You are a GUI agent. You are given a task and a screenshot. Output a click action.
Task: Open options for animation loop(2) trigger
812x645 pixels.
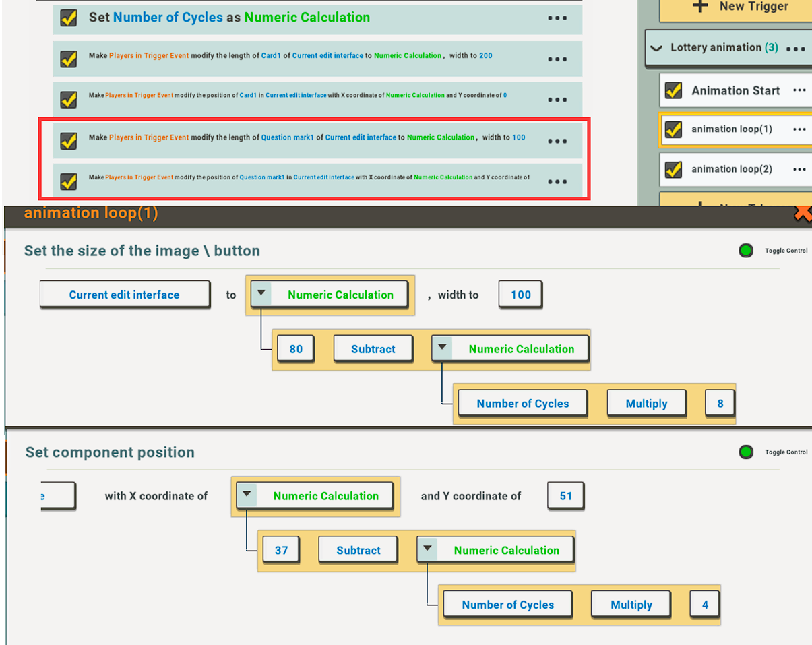tap(800, 169)
